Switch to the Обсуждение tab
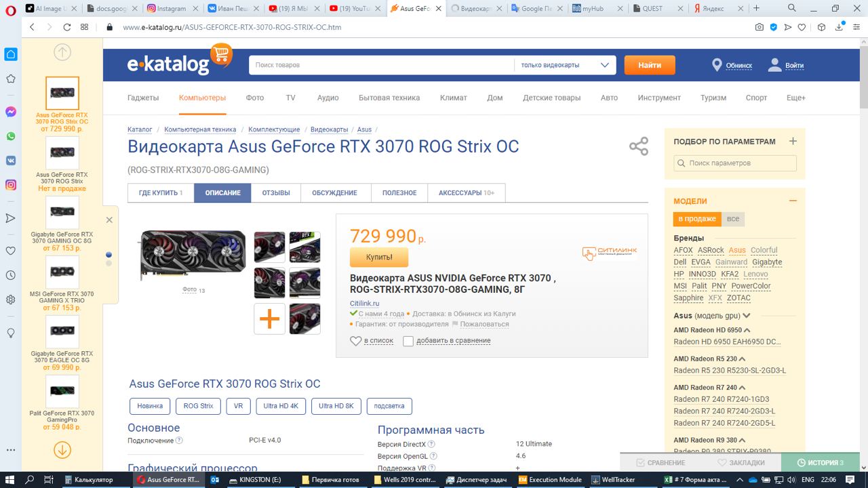868x488 pixels. [x=334, y=193]
